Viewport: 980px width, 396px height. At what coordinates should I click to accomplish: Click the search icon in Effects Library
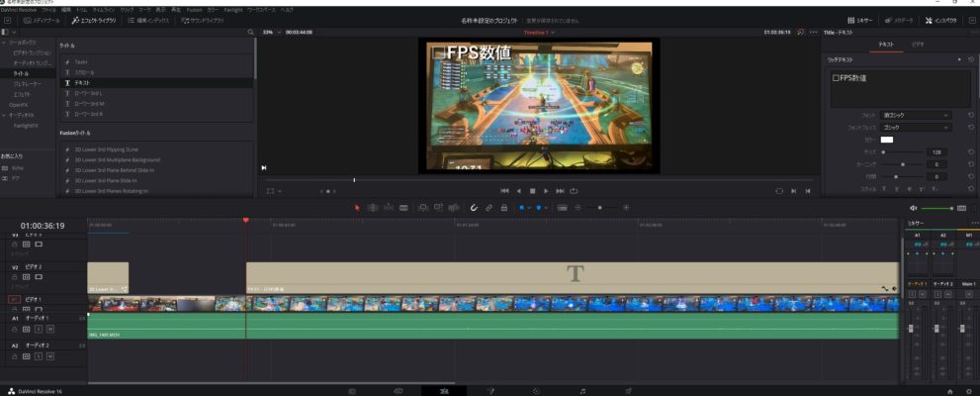click(250, 32)
